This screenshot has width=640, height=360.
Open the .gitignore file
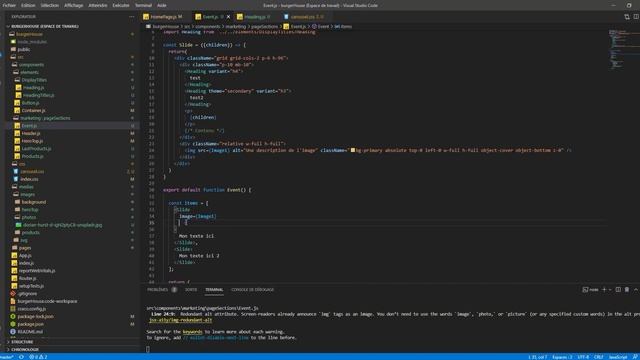pyautogui.click(x=27, y=293)
